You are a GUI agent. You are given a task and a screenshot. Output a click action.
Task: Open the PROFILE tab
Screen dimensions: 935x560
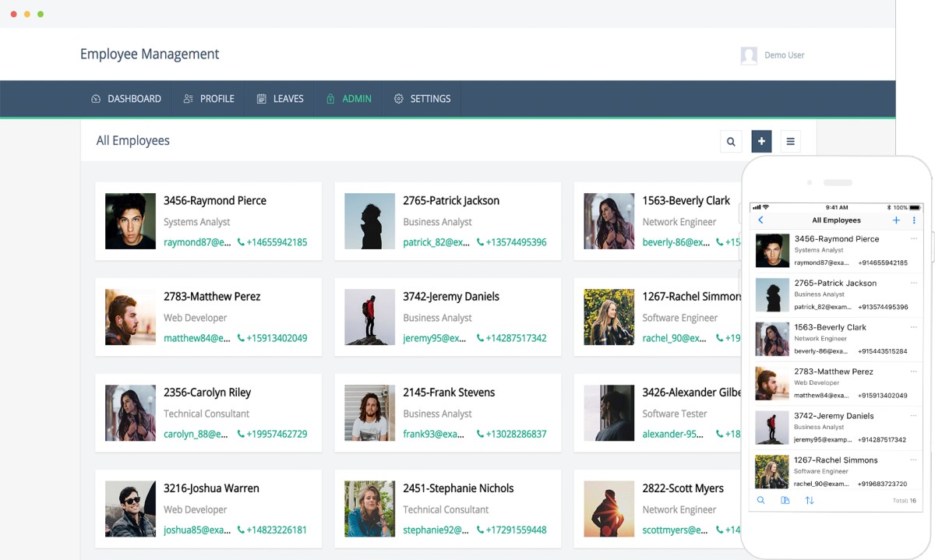click(208, 98)
